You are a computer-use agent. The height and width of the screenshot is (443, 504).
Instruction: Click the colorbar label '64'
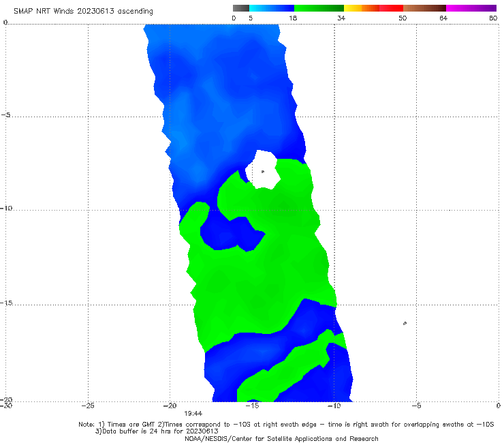pyautogui.click(x=443, y=18)
